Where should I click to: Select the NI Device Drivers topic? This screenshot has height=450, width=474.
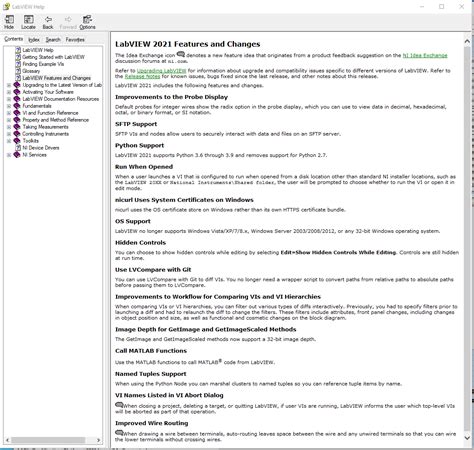coord(41,148)
